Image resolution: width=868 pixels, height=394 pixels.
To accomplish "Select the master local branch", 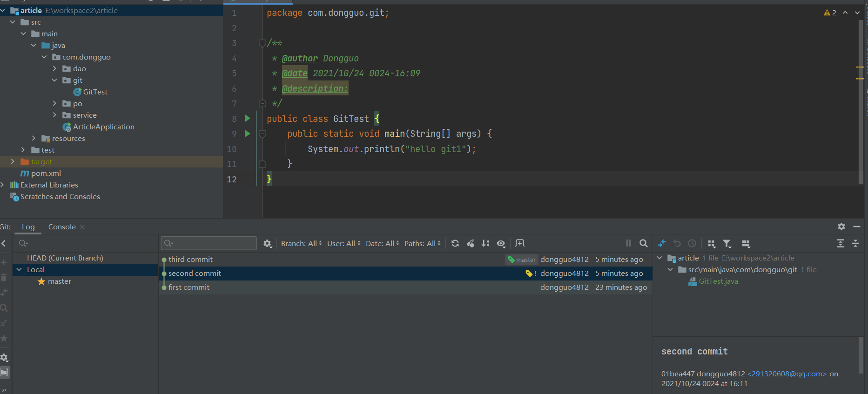I will coord(60,281).
